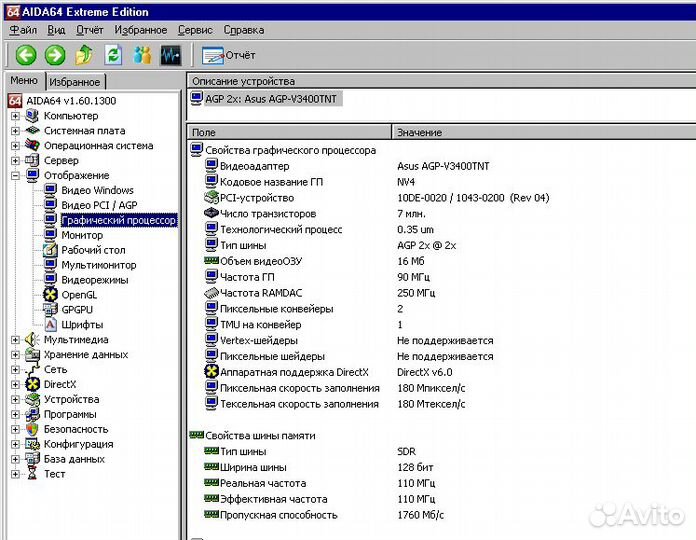Click the Шрифты font icon in tree

pyautogui.click(x=50, y=325)
